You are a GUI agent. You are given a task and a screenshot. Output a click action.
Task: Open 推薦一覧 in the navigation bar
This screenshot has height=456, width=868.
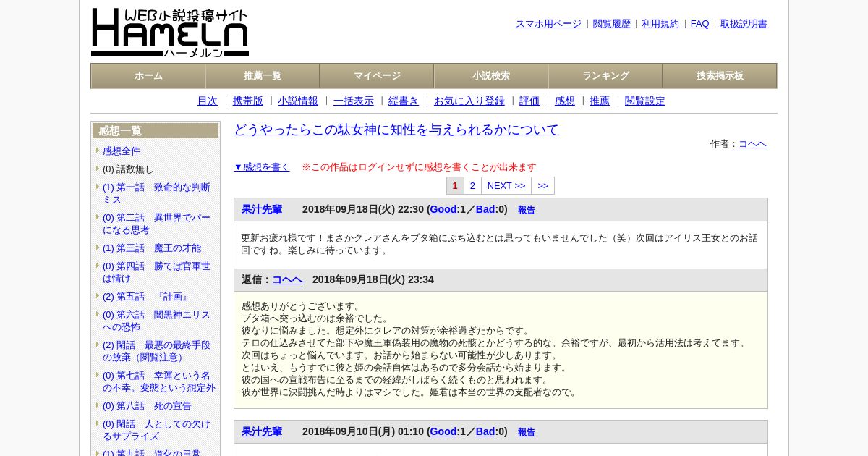coord(263,76)
